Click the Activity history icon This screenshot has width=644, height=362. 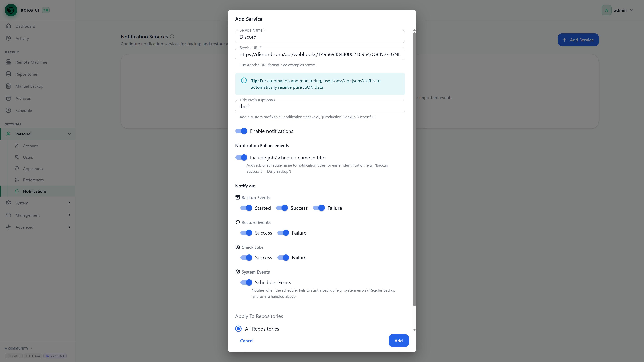[x=9, y=38]
